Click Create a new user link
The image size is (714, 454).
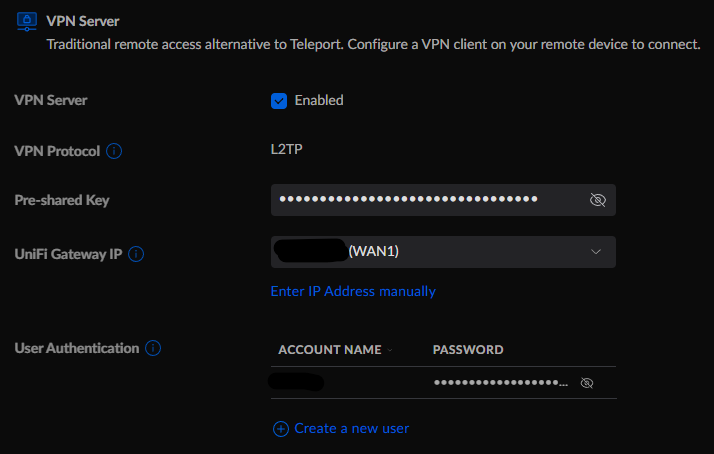pyautogui.click(x=352, y=428)
